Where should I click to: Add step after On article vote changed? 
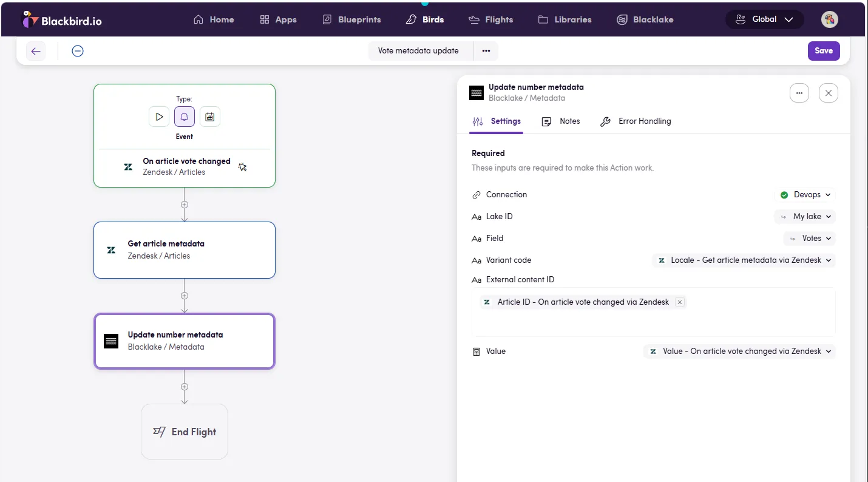pos(185,205)
